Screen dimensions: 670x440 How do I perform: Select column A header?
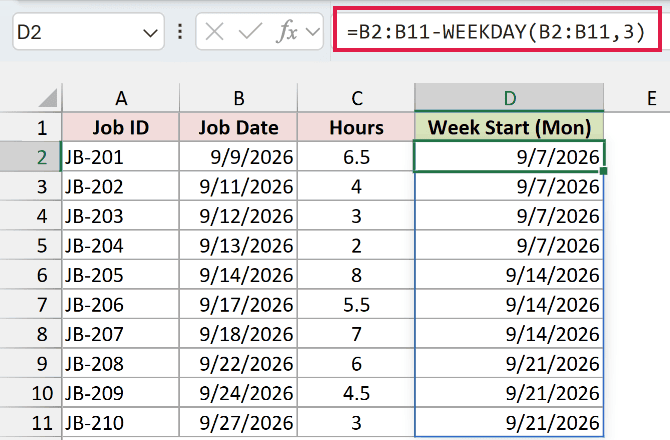[x=121, y=98]
